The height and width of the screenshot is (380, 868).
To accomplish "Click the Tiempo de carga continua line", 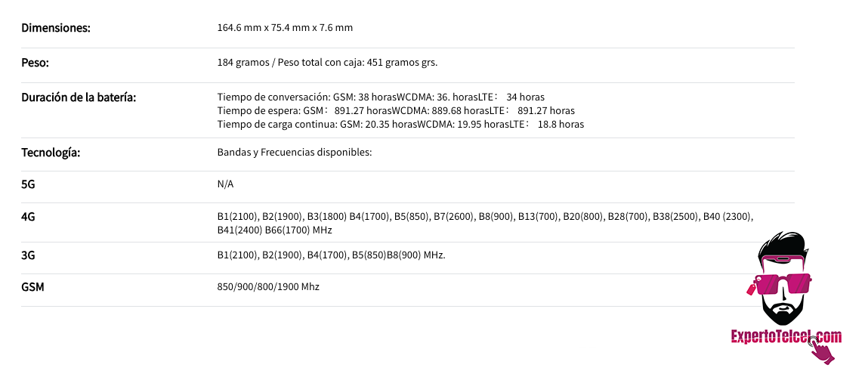I will click(x=401, y=124).
